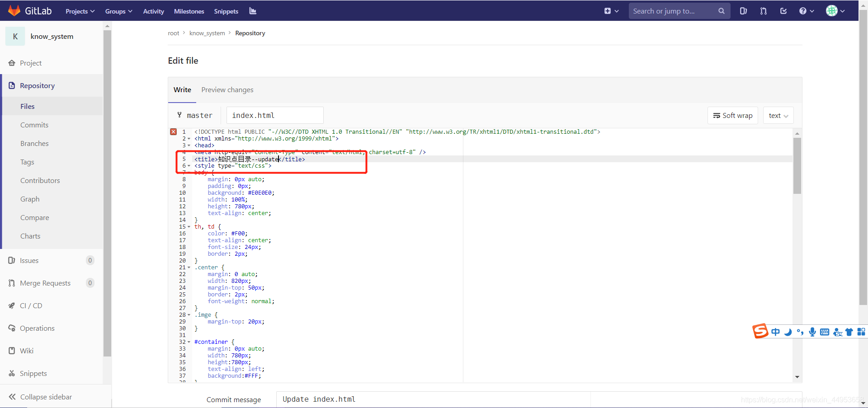Fold the .imge block on line 28

coord(189,315)
